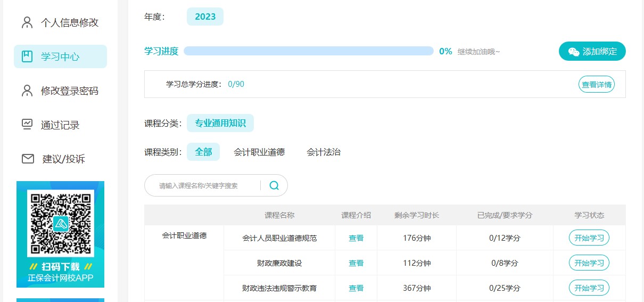Open 学习中心 in sidebar
This screenshot has height=302, width=644.
pyautogui.click(x=60, y=56)
